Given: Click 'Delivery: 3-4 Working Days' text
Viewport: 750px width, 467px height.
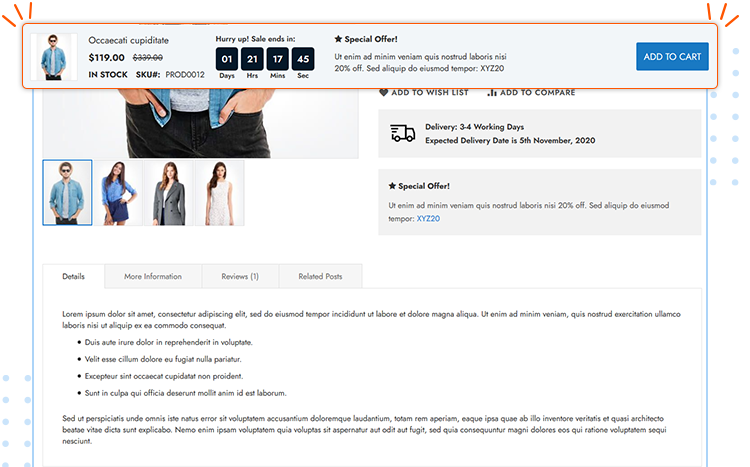Looking at the screenshot, I should click(x=474, y=127).
